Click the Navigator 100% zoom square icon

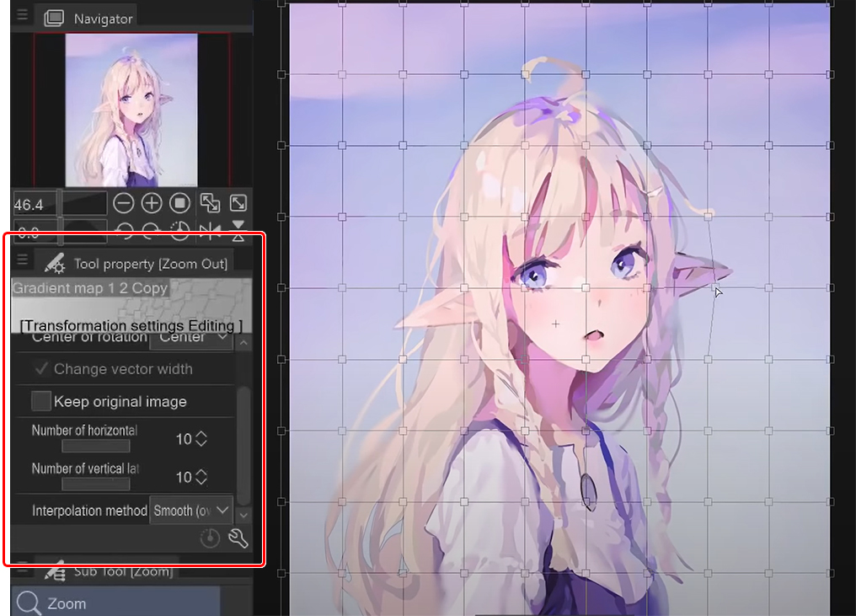(179, 203)
